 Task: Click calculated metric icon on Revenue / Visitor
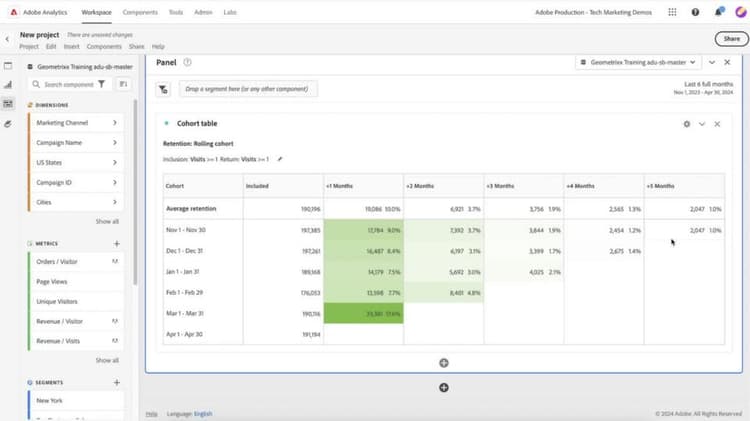pyautogui.click(x=115, y=321)
